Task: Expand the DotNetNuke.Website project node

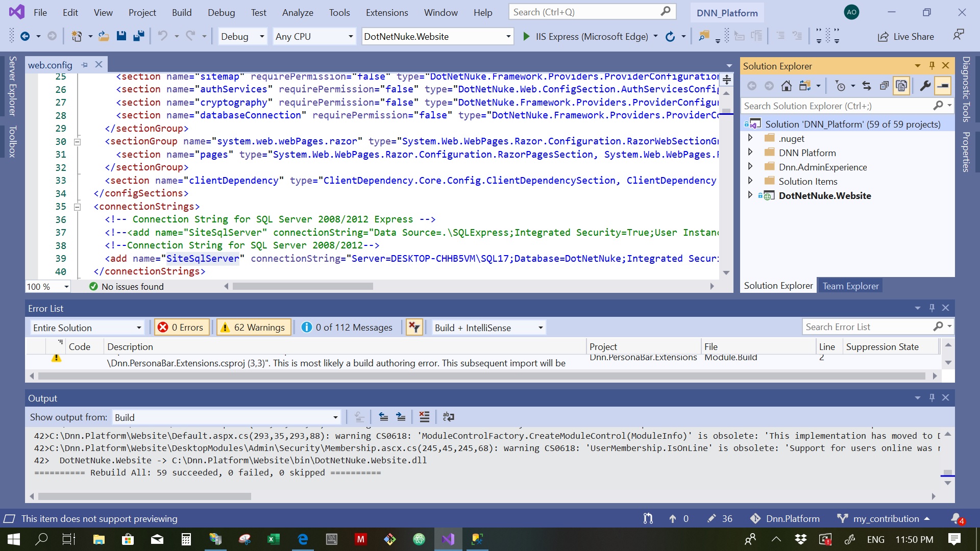Action: tap(750, 194)
